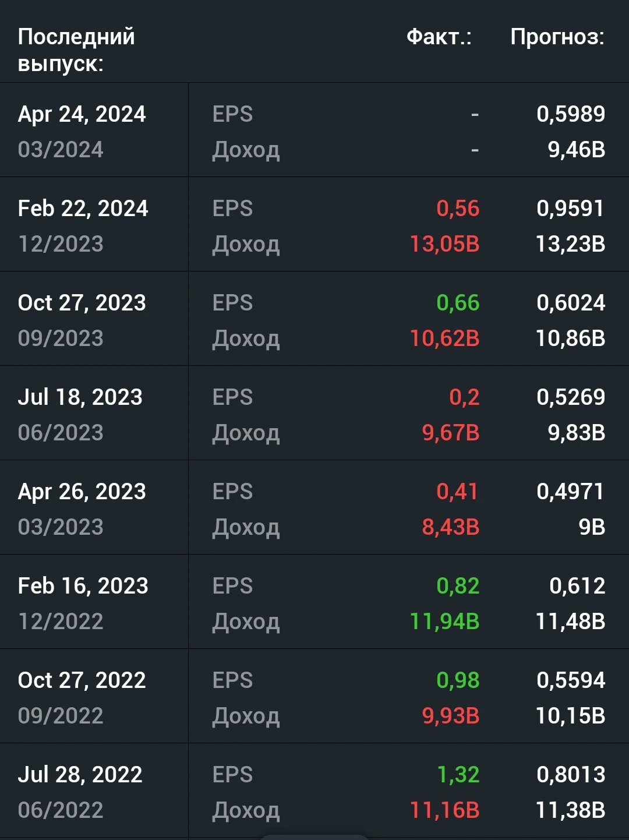Image resolution: width=629 pixels, height=840 pixels.
Task: Select the Jul 18, 2023 release date
Action: click(80, 397)
